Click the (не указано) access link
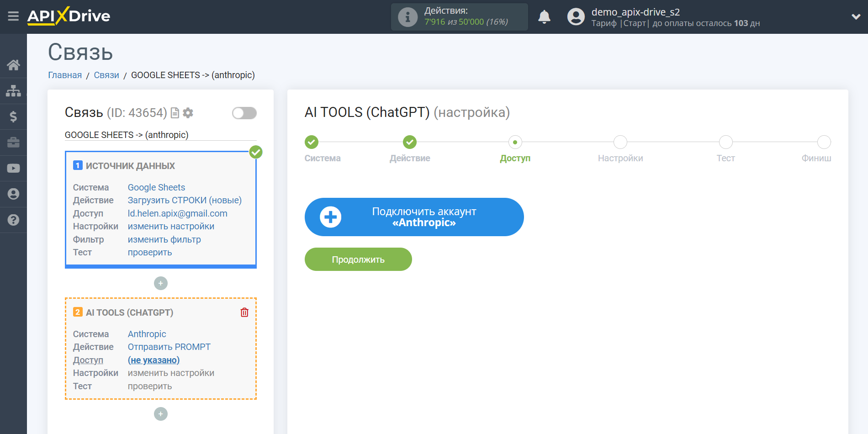Viewport: 868px width, 434px height. pos(153,360)
